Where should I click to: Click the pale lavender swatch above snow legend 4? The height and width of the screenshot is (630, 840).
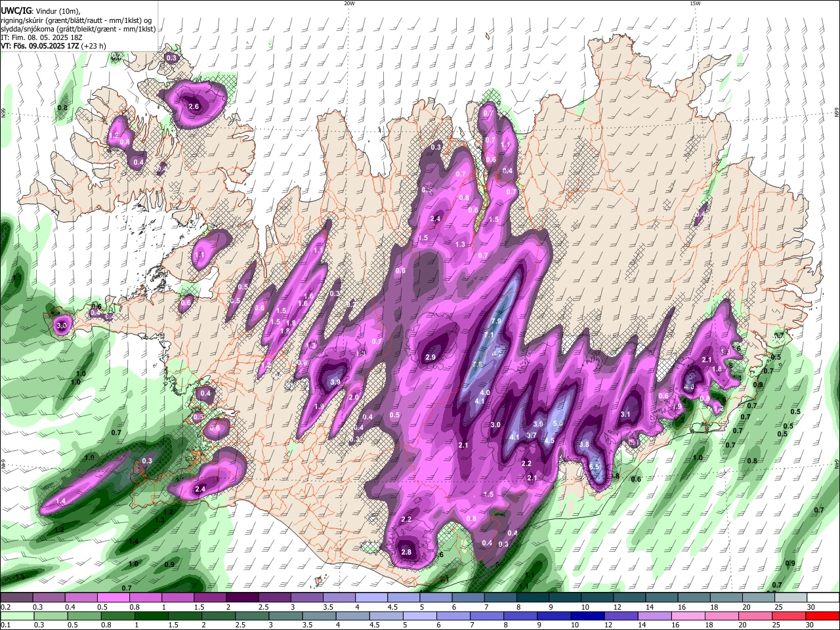[371, 597]
